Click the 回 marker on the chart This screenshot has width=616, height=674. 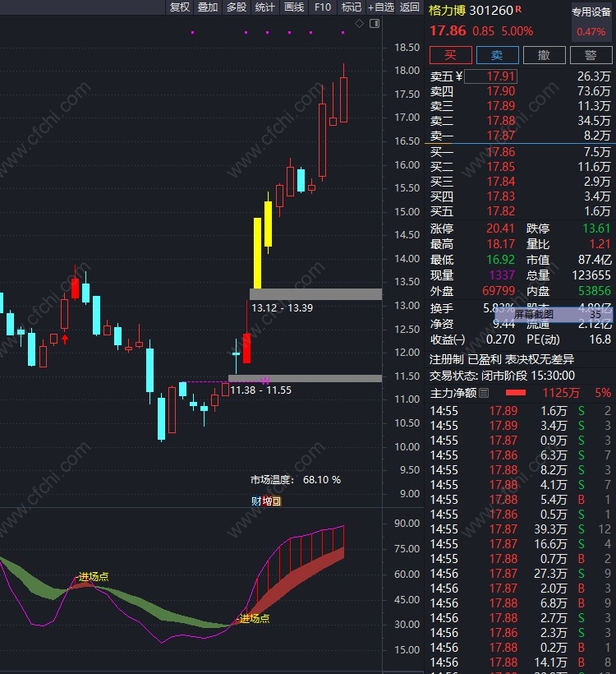point(276,501)
